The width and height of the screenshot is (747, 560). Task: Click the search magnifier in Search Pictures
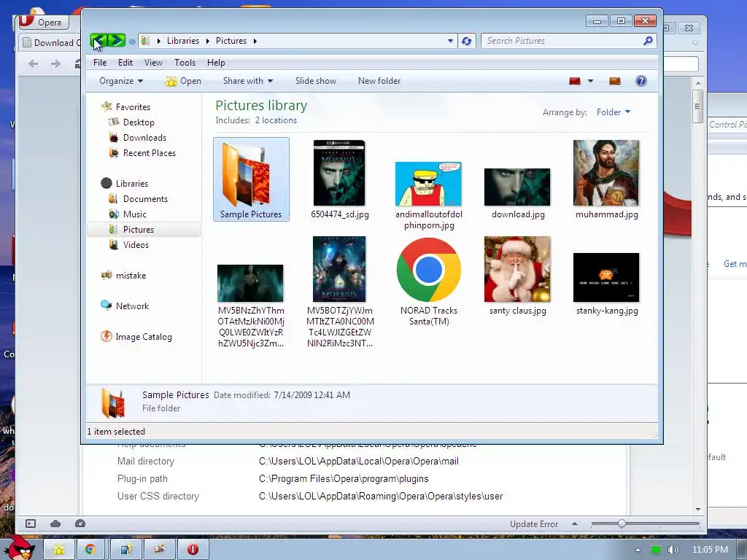(648, 41)
